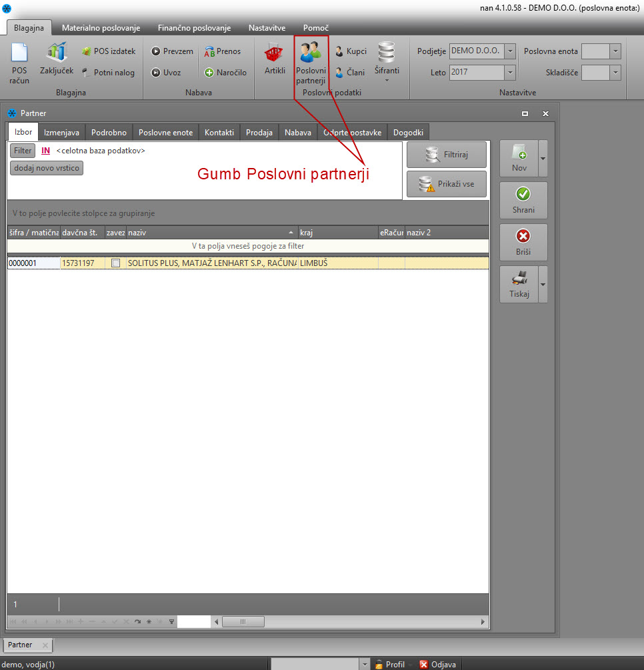Click Odjava in the status bar

pos(437,665)
